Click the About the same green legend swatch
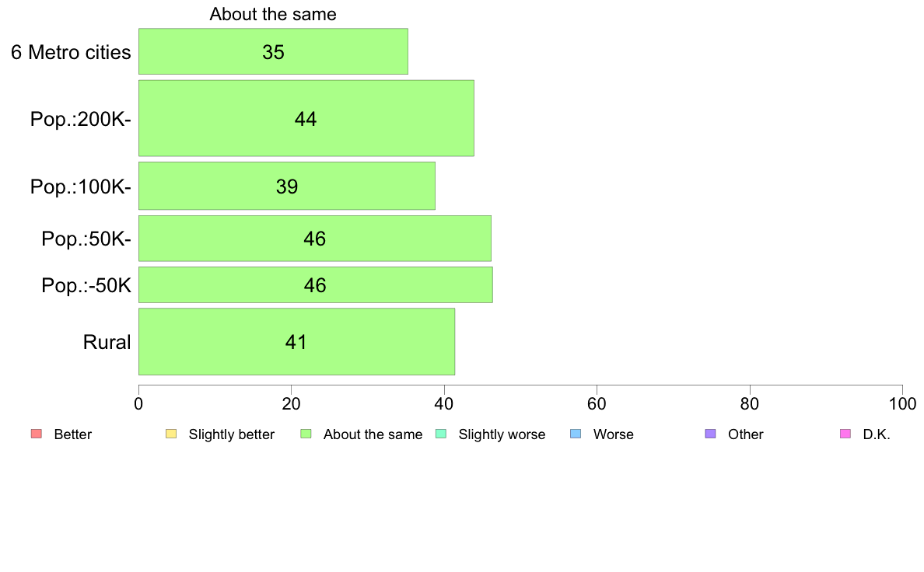 click(x=306, y=434)
